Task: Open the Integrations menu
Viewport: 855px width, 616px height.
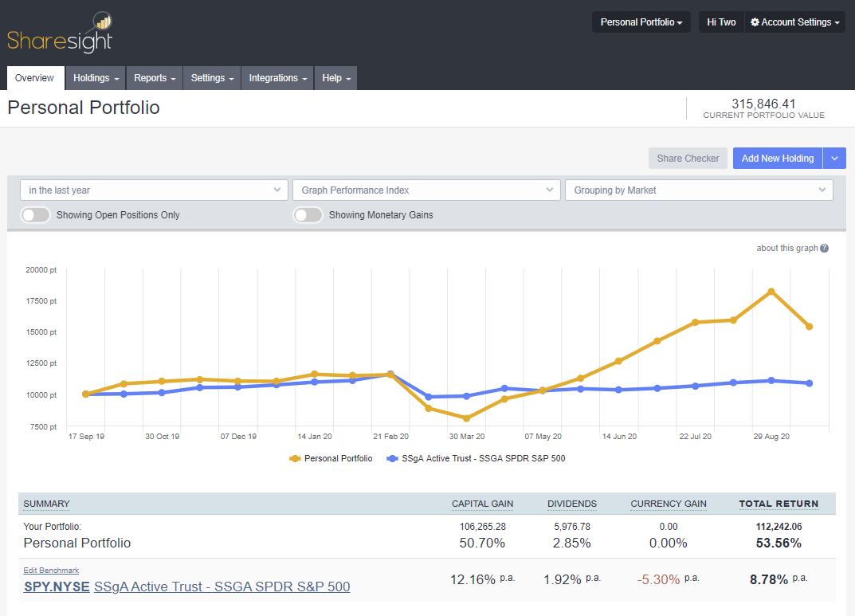Action: click(x=277, y=78)
